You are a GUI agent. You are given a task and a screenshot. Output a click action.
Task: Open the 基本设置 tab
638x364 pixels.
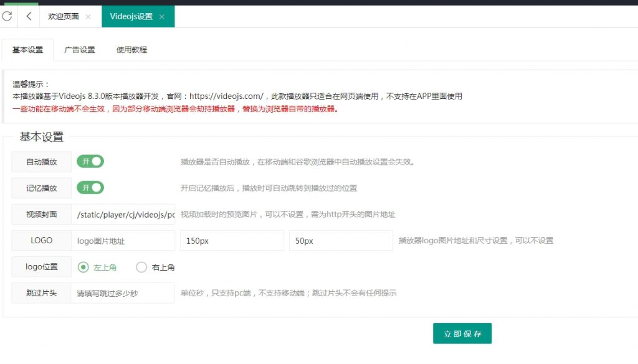(27, 50)
